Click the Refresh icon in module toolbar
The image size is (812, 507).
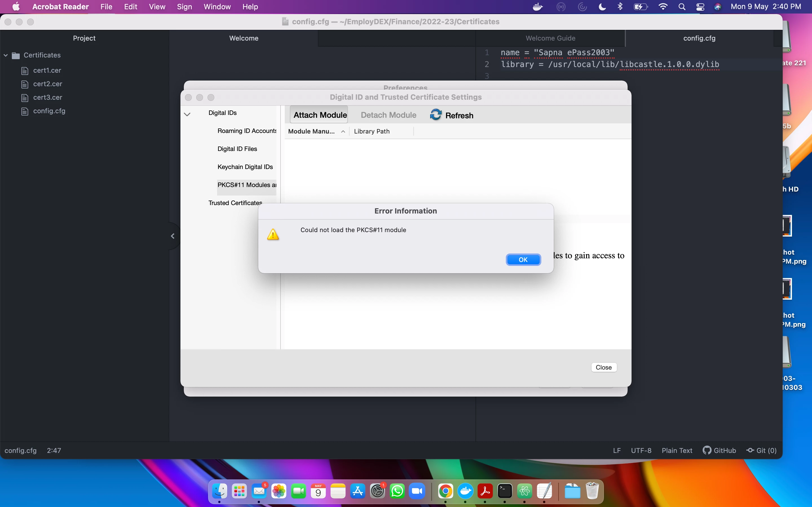pos(436,115)
